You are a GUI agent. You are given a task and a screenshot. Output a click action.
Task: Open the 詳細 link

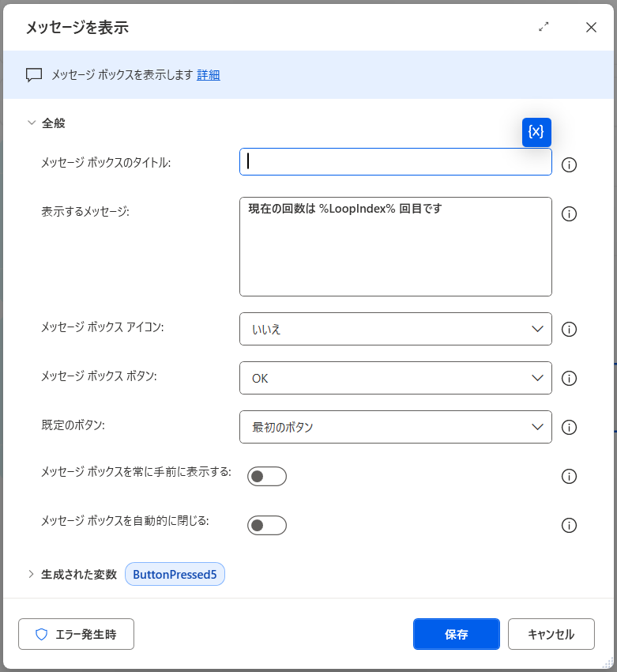(209, 75)
